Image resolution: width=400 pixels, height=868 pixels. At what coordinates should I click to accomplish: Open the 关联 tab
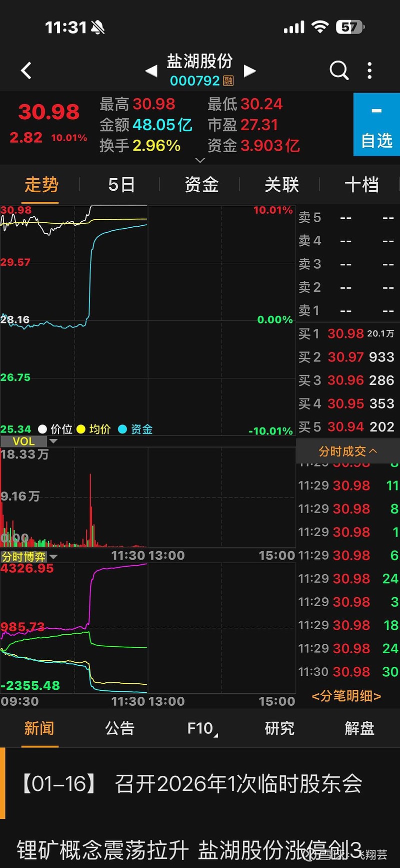(x=281, y=185)
